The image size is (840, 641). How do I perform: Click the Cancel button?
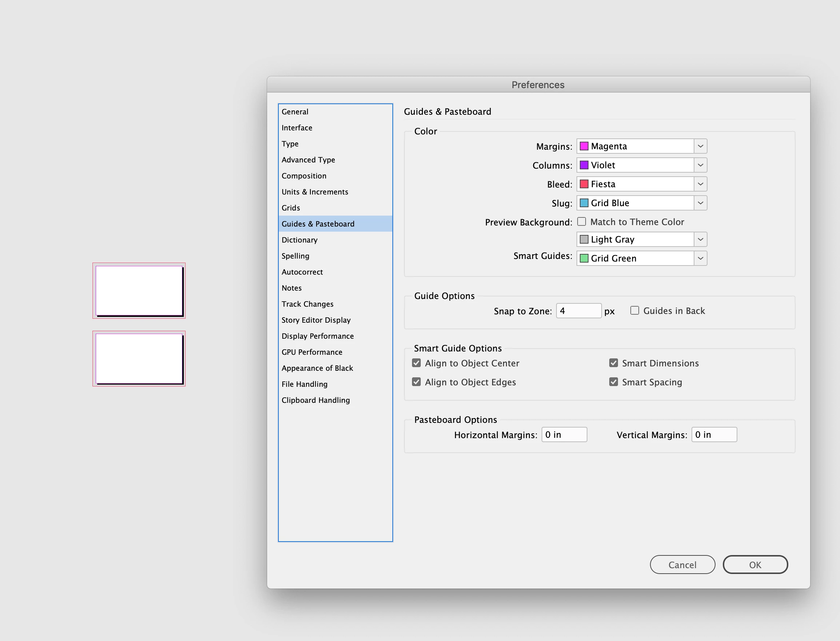pos(682,565)
